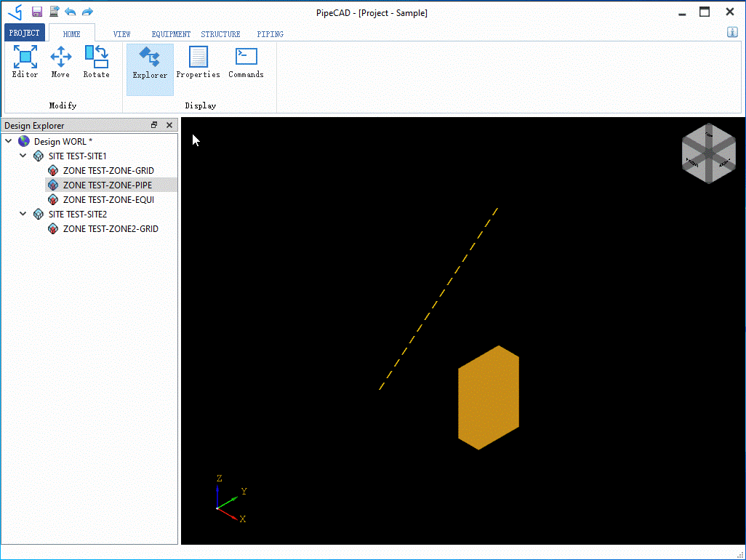Screen dimensions: 746x560
Task: Click the view cube navigator
Action: pyautogui.click(x=708, y=153)
